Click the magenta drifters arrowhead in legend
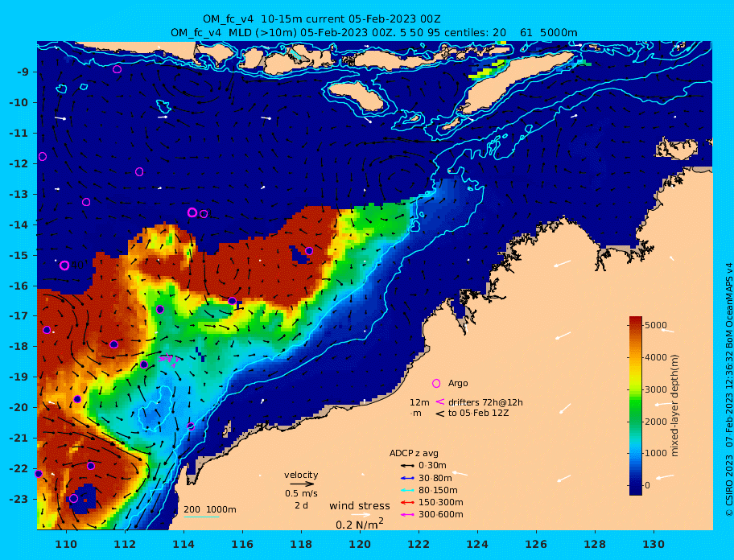The width and height of the screenshot is (734, 560). click(439, 401)
